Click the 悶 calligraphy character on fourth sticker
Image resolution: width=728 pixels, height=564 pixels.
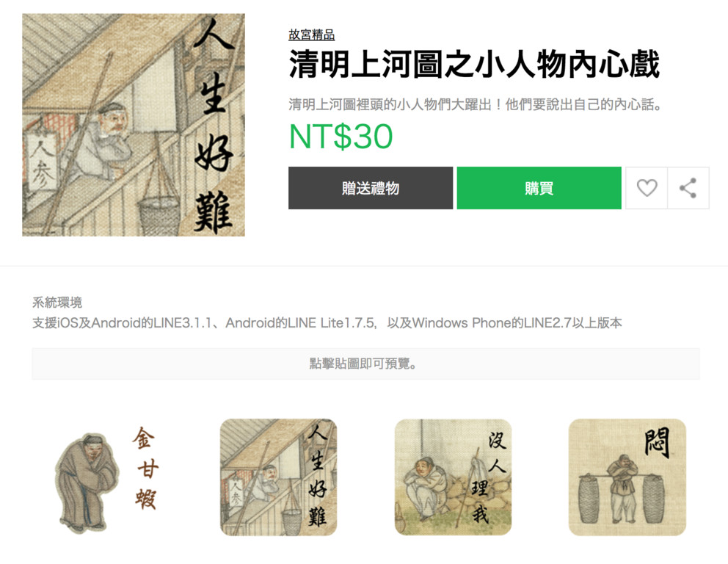(657, 442)
